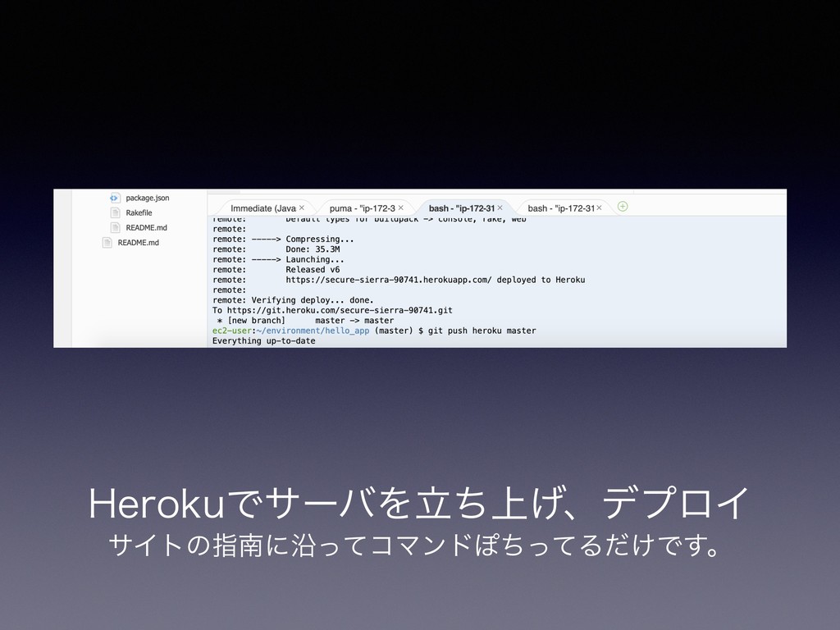Switch to the puma terminal tab
The width and height of the screenshot is (840, 630).
click(362, 208)
